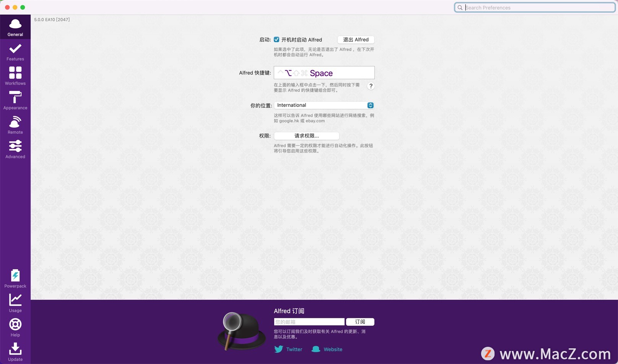This screenshot has width=618, height=364.
Task: Close the Alfred Preferences window
Action: click(7, 7)
